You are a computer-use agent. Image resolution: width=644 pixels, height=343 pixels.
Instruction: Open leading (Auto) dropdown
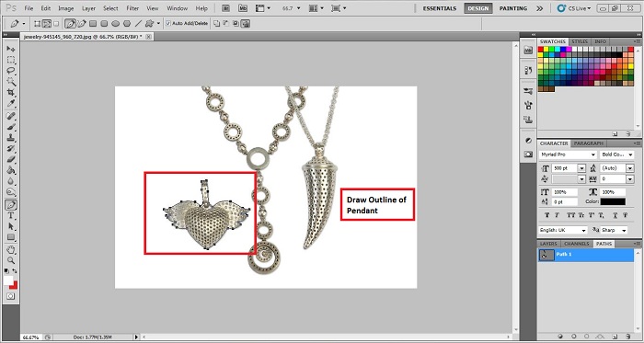point(629,168)
